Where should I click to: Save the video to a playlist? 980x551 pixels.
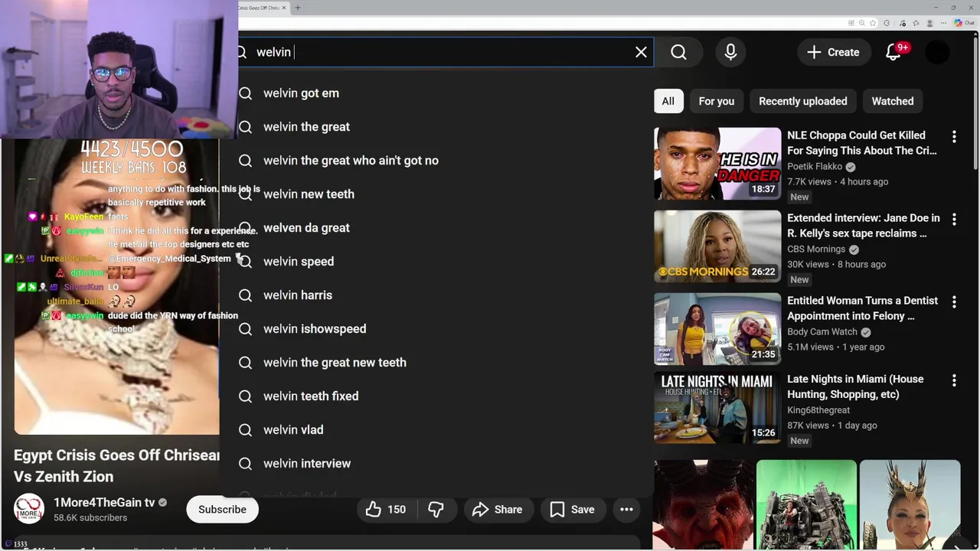(573, 510)
